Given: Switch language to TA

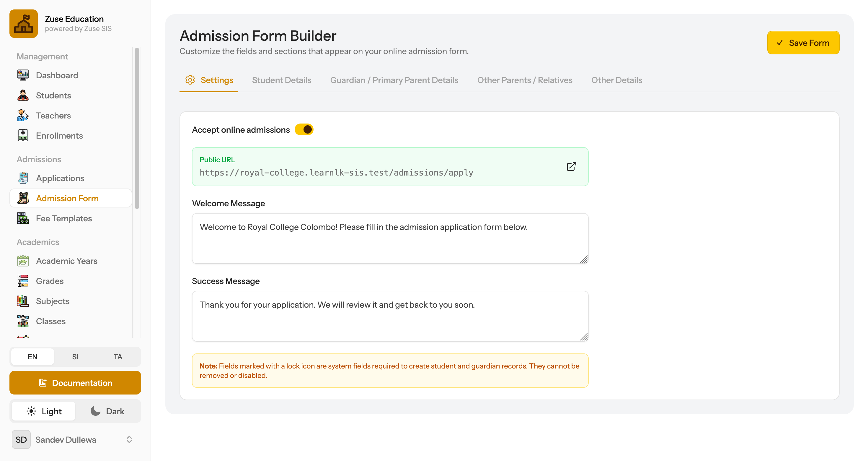Looking at the screenshot, I should (x=118, y=356).
